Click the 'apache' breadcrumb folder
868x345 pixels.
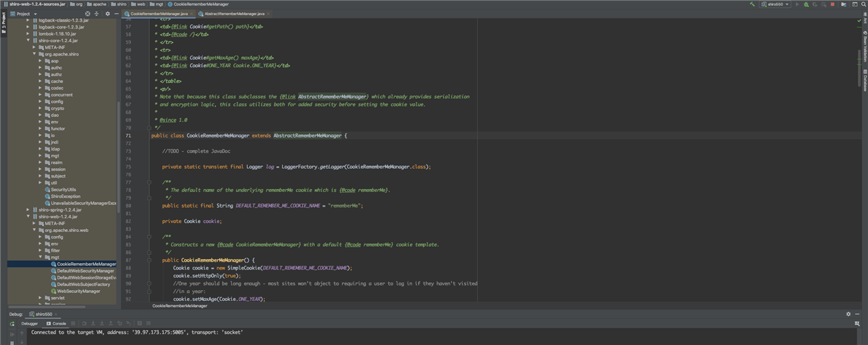point(96,4)
